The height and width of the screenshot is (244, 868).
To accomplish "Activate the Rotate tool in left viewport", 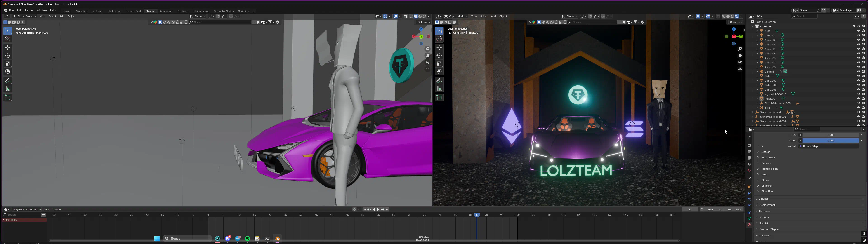I will pyautogui.click(x=8, y=56).
